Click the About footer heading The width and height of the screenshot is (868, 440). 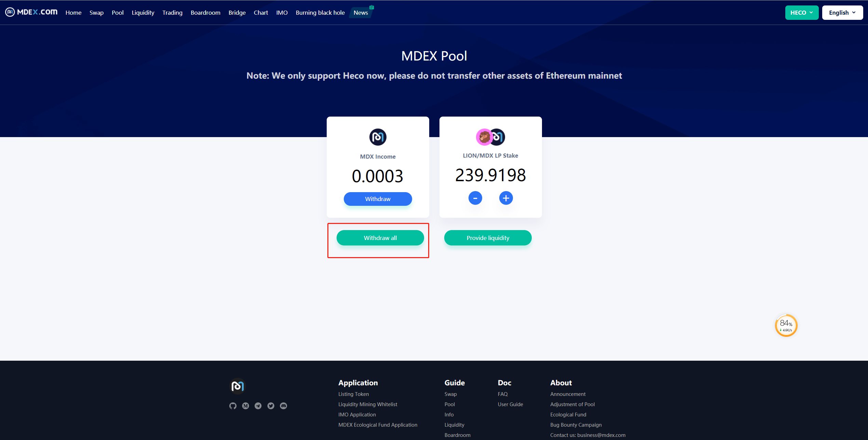point(561,383)
